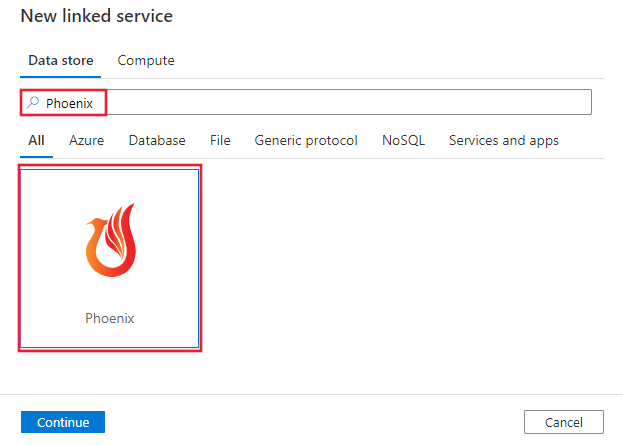Click the typed word Phoenix in search
Image resolution: width=623 pixels, height=445 pixels.
(70, 102)
